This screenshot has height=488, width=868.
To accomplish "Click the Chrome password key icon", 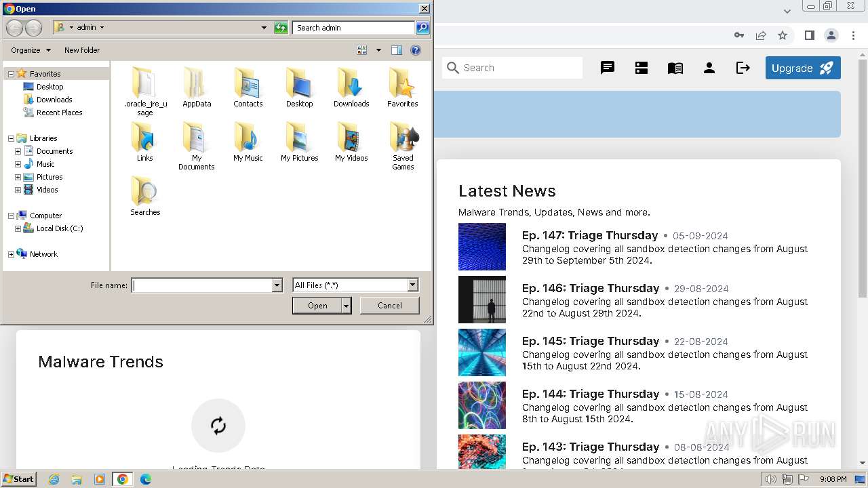I will click(739, 35).
